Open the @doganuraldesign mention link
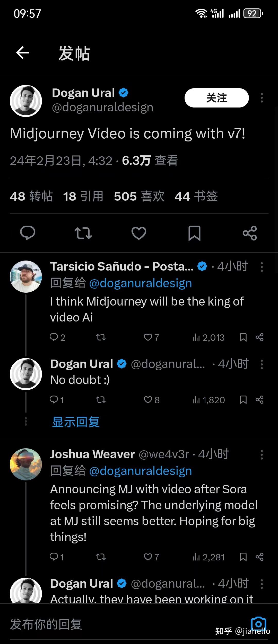 (x=141, y=283)
